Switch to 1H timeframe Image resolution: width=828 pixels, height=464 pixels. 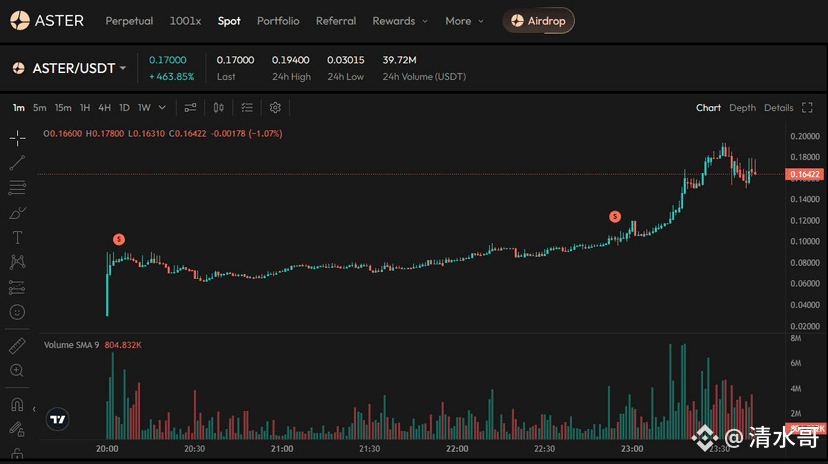pos(85,108)
